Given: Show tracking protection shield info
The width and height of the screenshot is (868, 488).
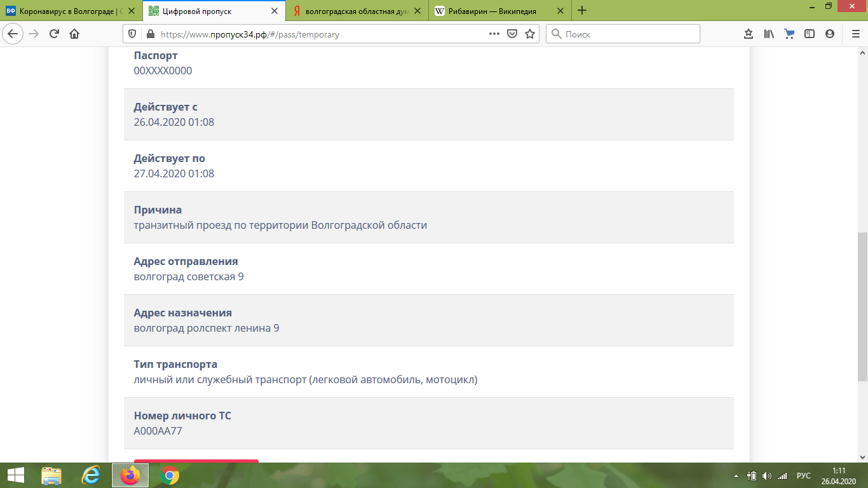Looking at the screenshot, I should point(132,34).
